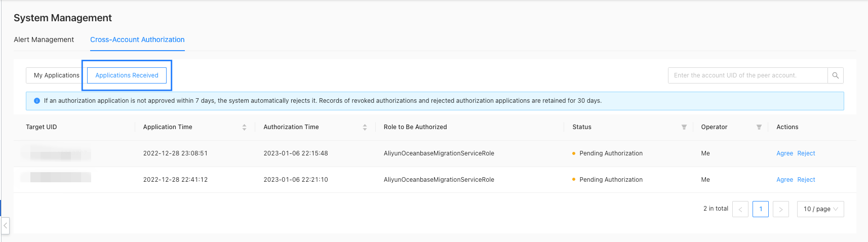Viewport: 868px width, 242px height.
Task: Click the search magnifier icon
Action: click(835, 75)
